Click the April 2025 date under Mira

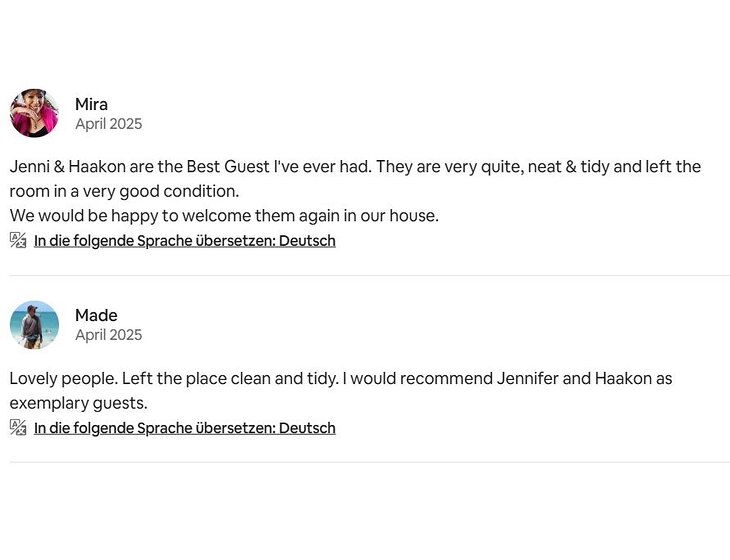pos(108,124)
